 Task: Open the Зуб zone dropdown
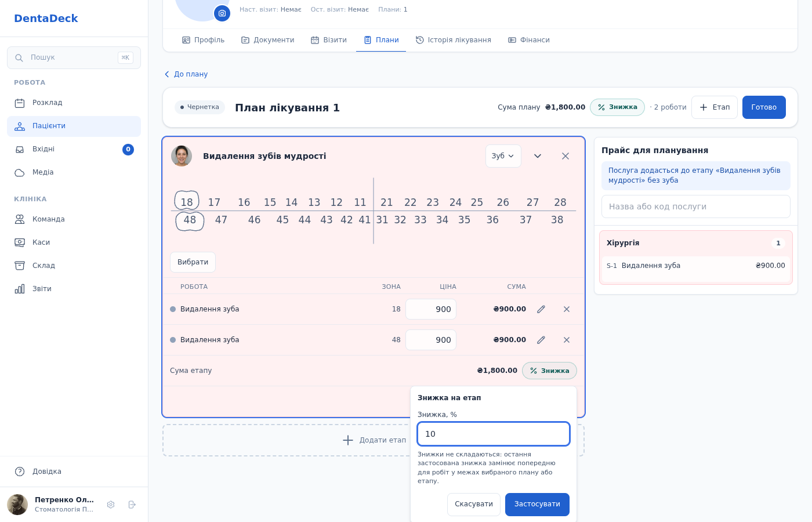coord(503,156)
